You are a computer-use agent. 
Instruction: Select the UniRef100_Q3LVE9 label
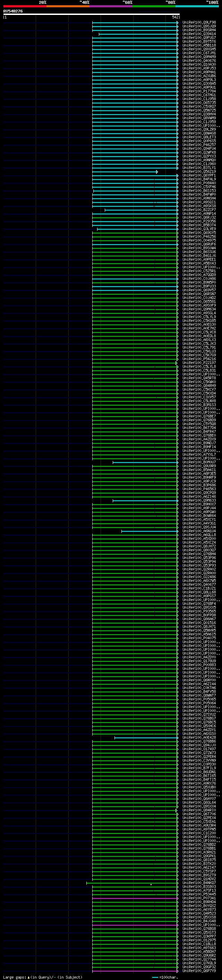tap(199, 229)
